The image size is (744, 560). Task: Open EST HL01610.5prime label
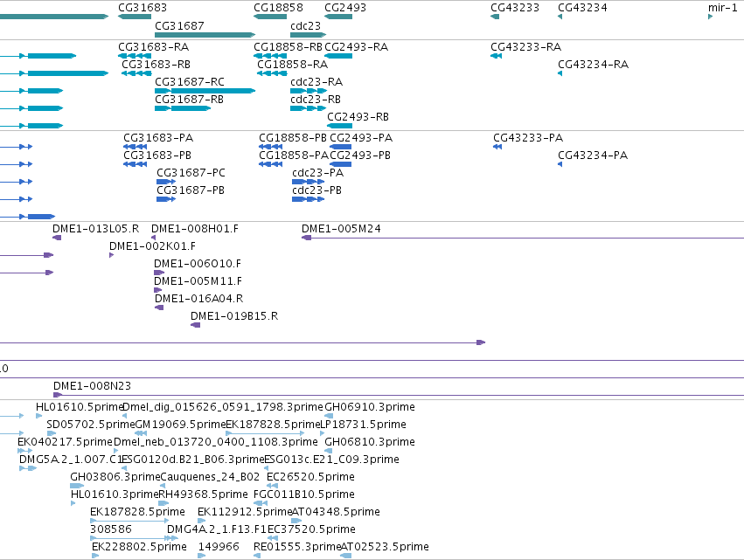coord(80,407)
